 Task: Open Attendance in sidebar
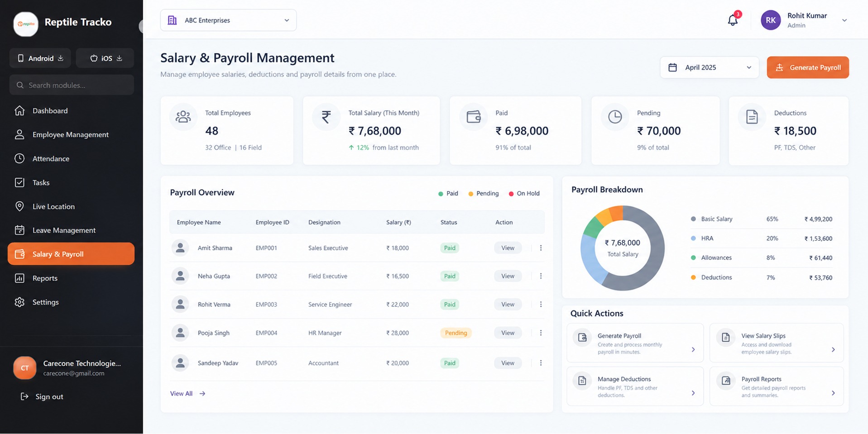coord(71,159)
